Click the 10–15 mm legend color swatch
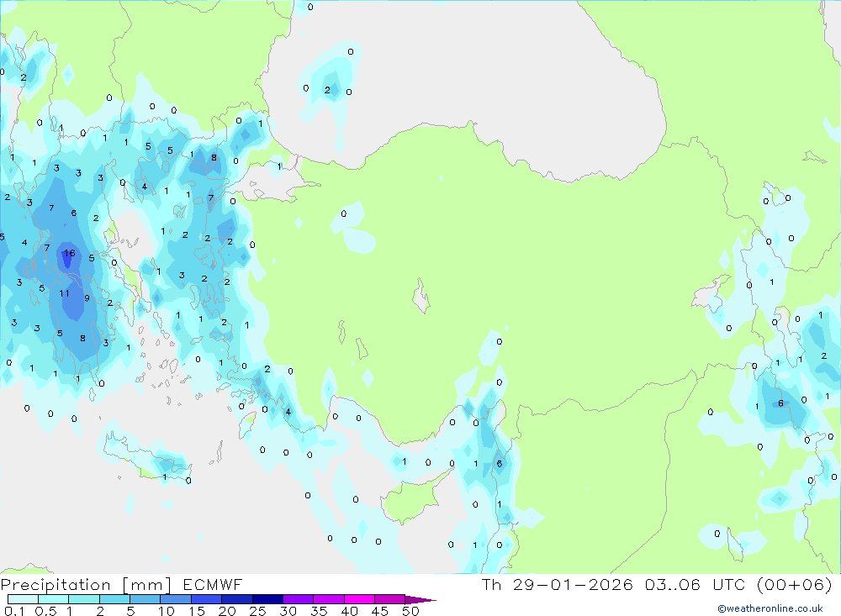Screen dimensions: 841x616 tap(176, 599)
